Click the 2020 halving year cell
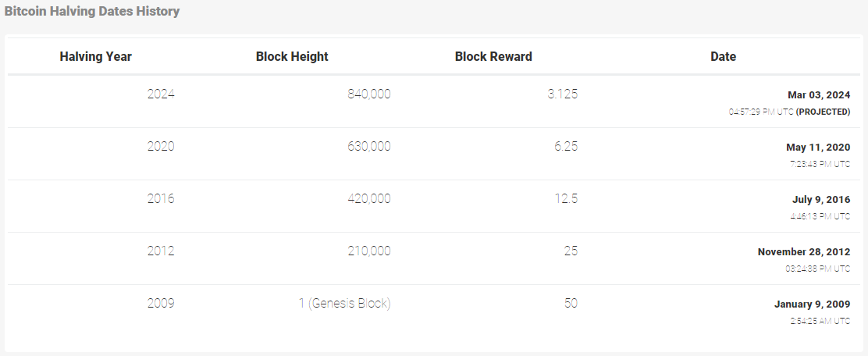The width and height of the screenshot is (868, 356). coord(161,146)
